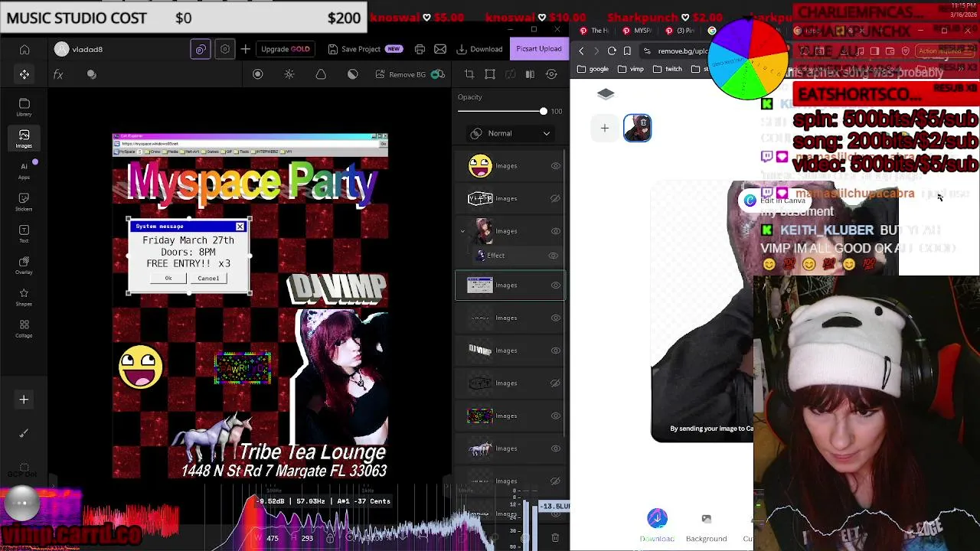Hide the DJ VIMP text layer
Screen dimensions: 980x551
pos(556,350)
